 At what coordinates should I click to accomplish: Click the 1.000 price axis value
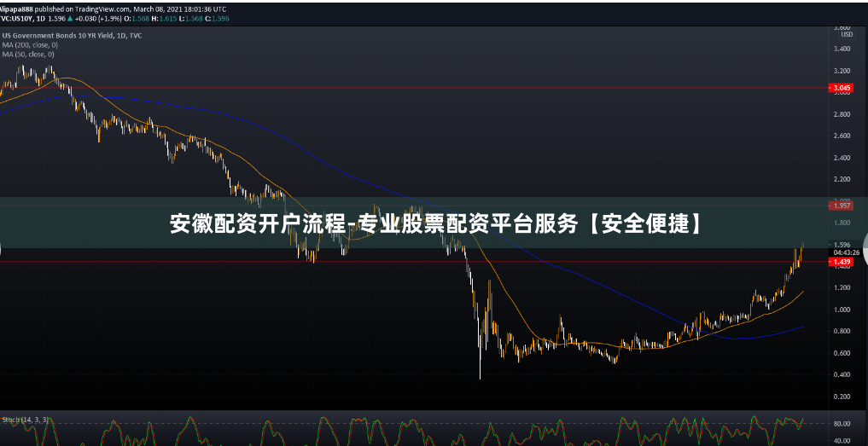842,310
